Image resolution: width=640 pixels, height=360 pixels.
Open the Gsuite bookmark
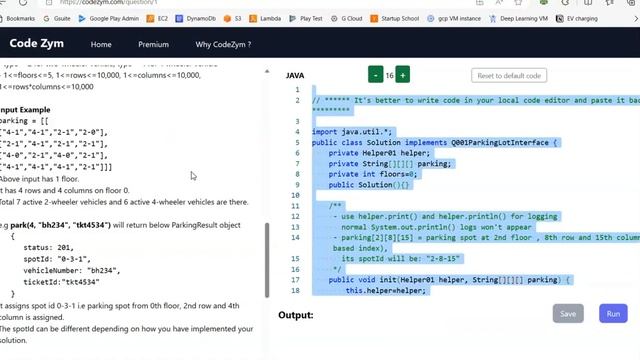[57, 18]
